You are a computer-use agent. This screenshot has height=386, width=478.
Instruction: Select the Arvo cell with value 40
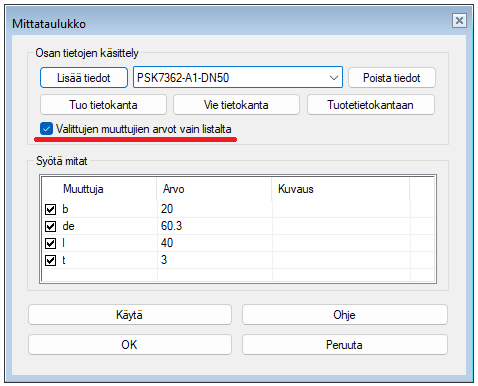coord(215,243)
